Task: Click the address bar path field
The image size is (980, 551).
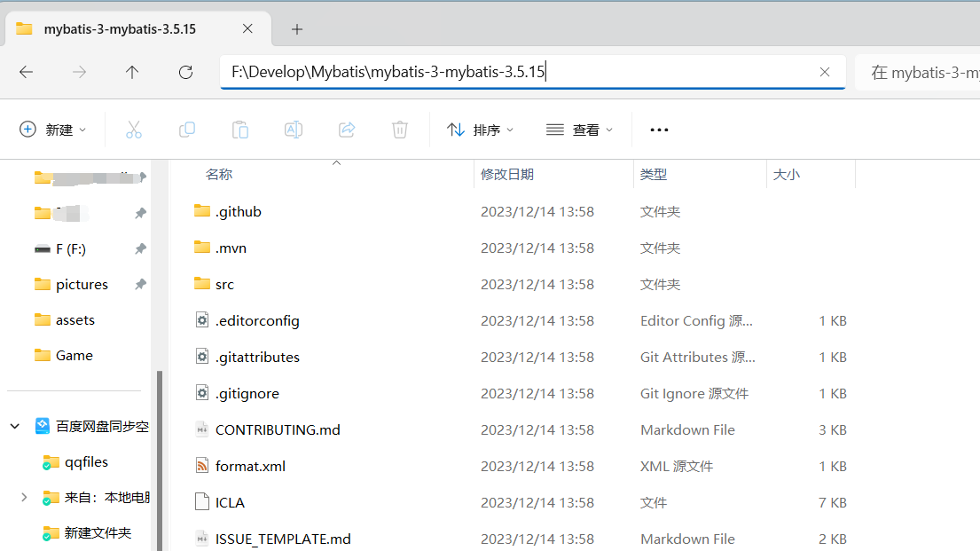Action: tap(532, 72)
